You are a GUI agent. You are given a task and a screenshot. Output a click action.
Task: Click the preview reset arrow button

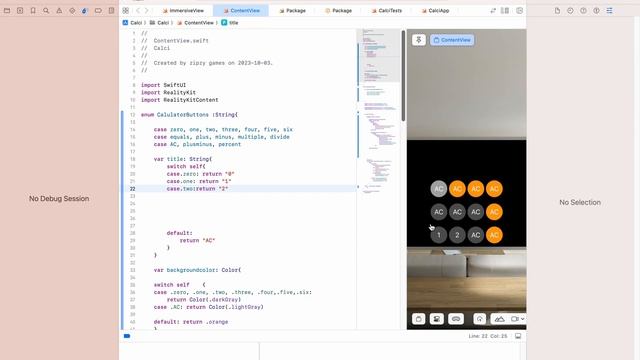[x=480, y=319]
